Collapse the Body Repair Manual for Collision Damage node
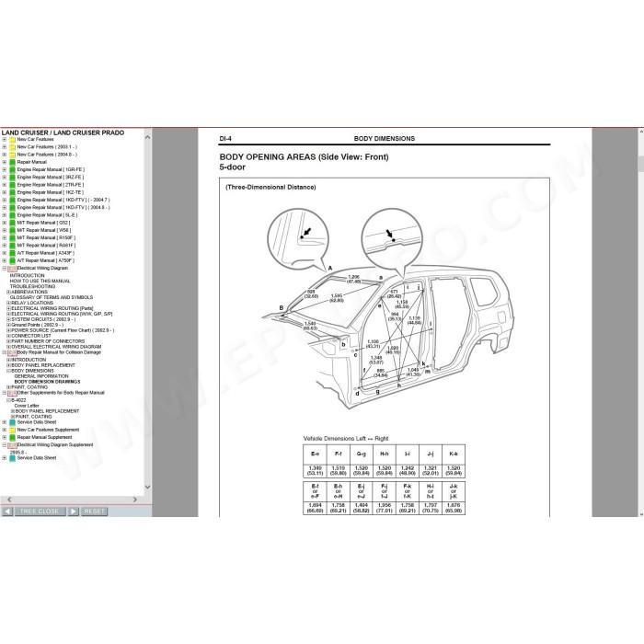Screen dimensions: 644x644 tap(5, 352)
